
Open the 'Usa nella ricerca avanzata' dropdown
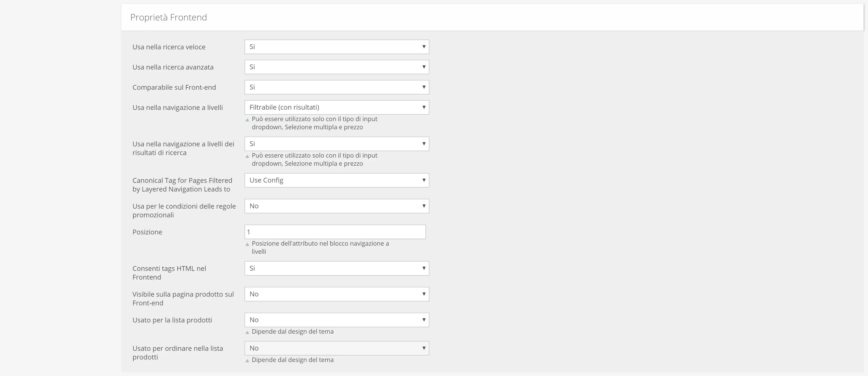(337, 67)
